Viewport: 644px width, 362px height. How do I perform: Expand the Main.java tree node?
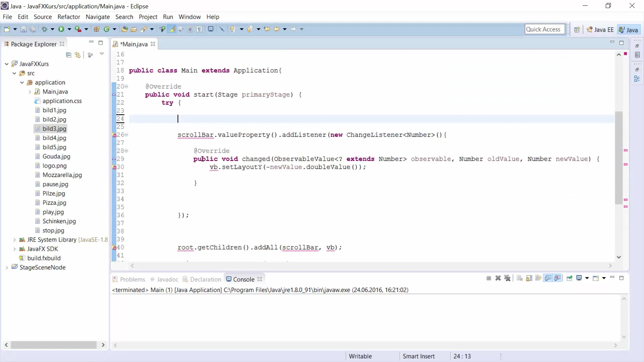pyautogui.click(x=30, y=92)
